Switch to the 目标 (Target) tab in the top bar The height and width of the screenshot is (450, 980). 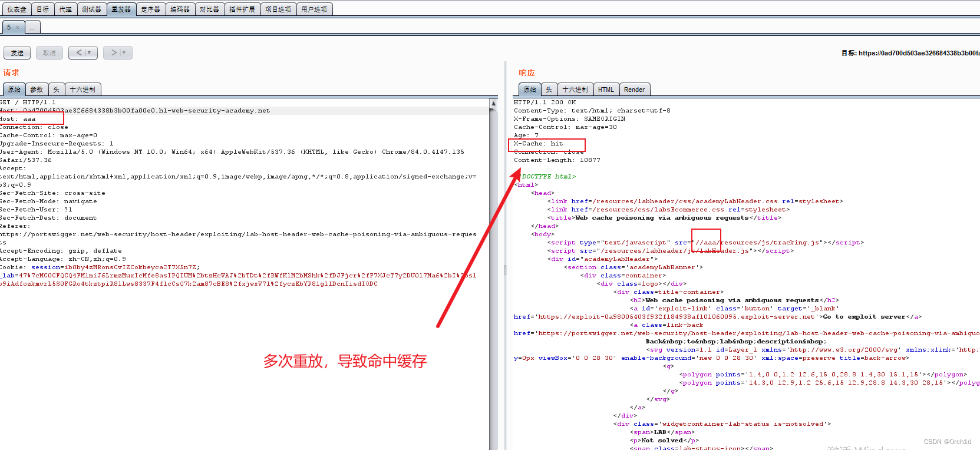click(43, 9)
